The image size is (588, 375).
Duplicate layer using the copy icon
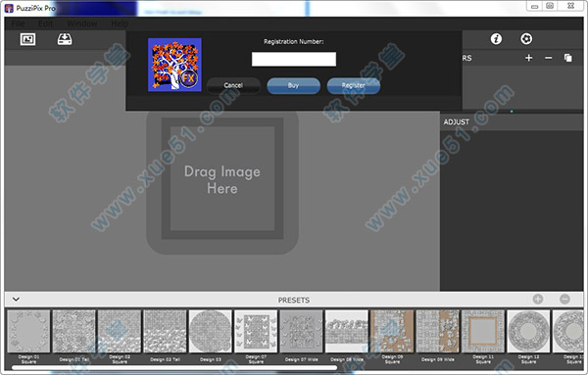[568, 58]
